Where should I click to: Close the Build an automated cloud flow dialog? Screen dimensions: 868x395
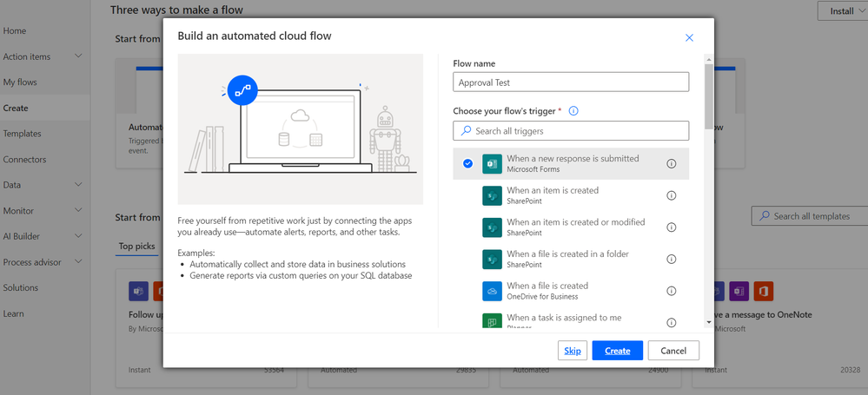click(689, 37)
